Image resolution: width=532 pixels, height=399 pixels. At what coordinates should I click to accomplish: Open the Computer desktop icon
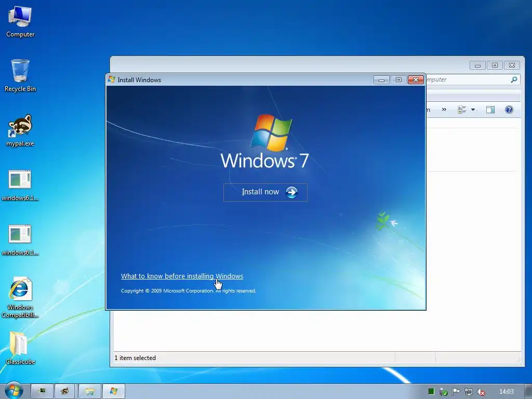pyautogui.click(x=20, y=22)
